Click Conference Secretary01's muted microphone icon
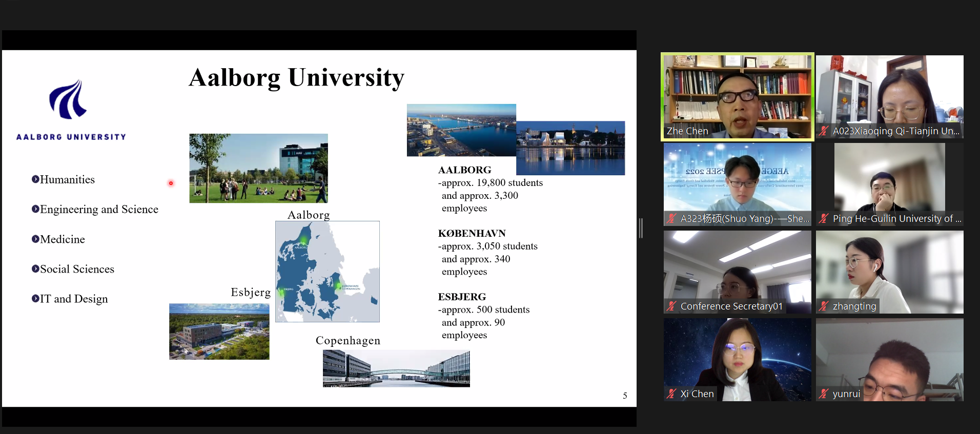 671,306
